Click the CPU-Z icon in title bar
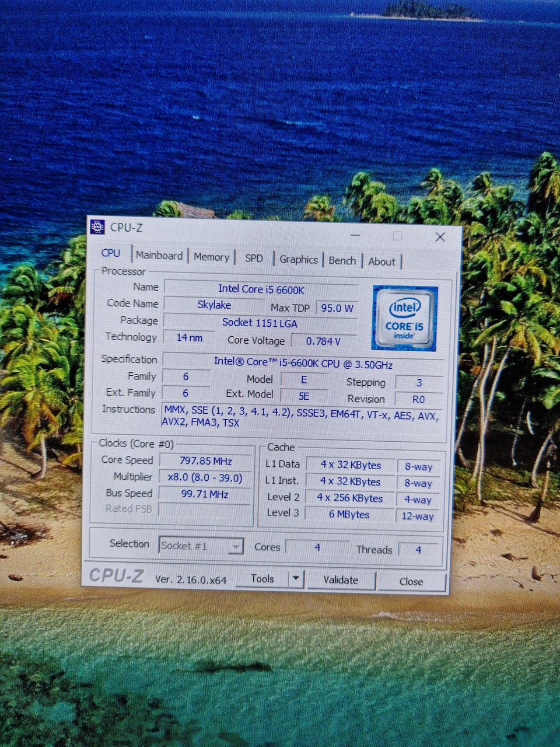 [x=97, y=227]
